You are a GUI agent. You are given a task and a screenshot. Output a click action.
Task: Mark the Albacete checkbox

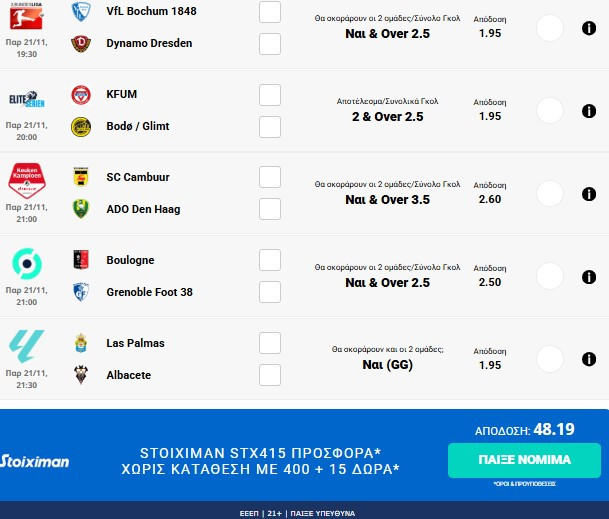tap(269, 375)
